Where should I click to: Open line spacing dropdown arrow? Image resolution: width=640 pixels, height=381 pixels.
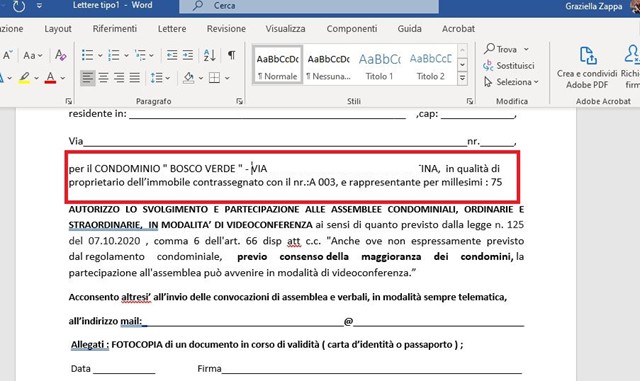(x=168, y=78)
